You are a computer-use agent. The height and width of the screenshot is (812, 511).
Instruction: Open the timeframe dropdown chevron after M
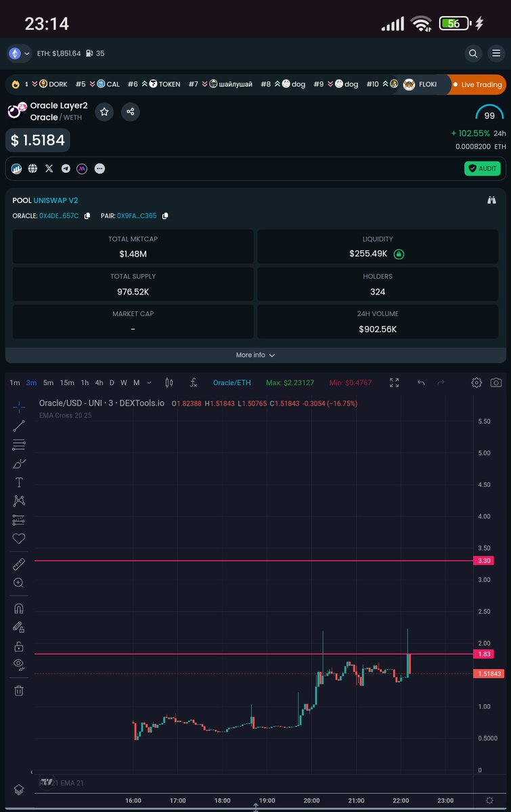150,383
